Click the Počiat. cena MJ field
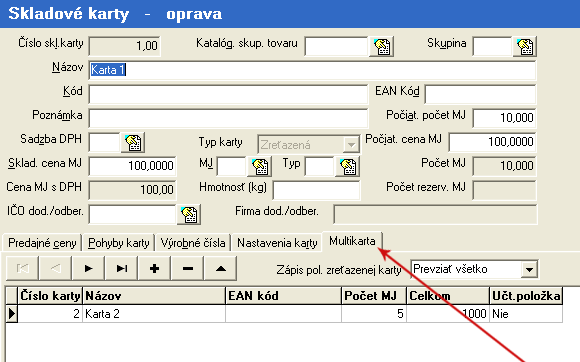The image size is (580, 362). pyautogui.click(x=492, y=142)
